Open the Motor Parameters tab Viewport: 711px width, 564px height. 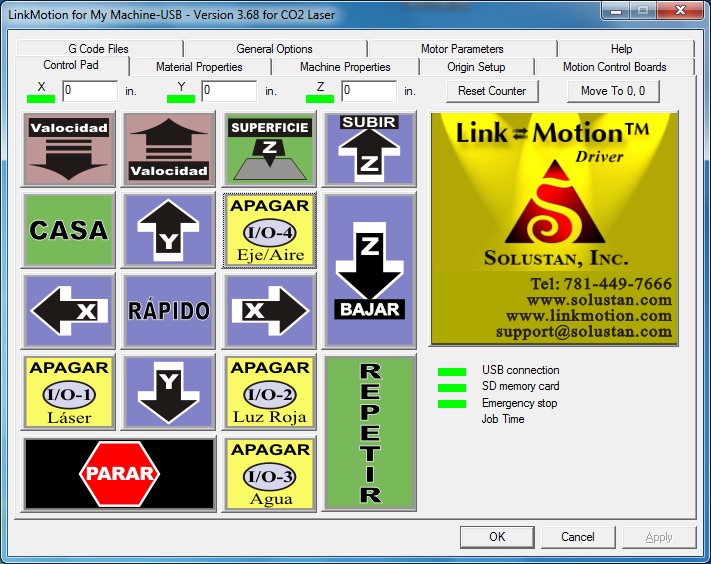(x=462, y=49)
